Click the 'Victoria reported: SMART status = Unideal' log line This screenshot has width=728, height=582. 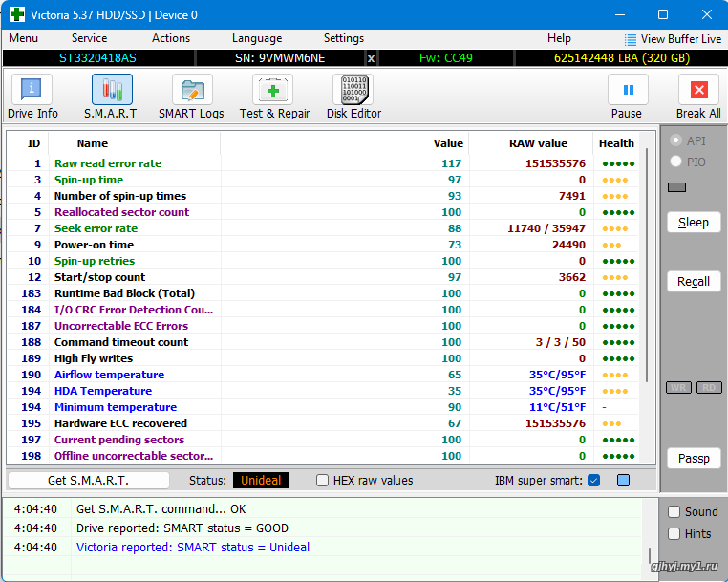pos(193,548)
